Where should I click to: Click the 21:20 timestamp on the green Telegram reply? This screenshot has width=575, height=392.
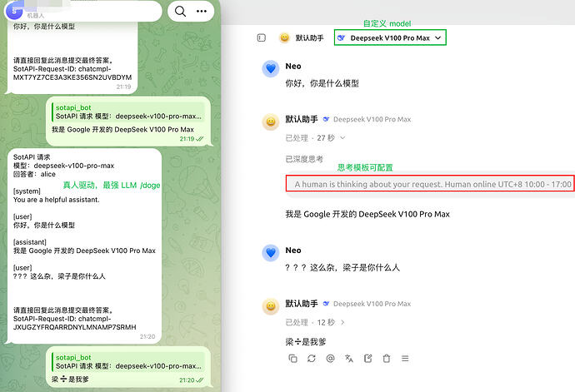(x=187, y=380)
